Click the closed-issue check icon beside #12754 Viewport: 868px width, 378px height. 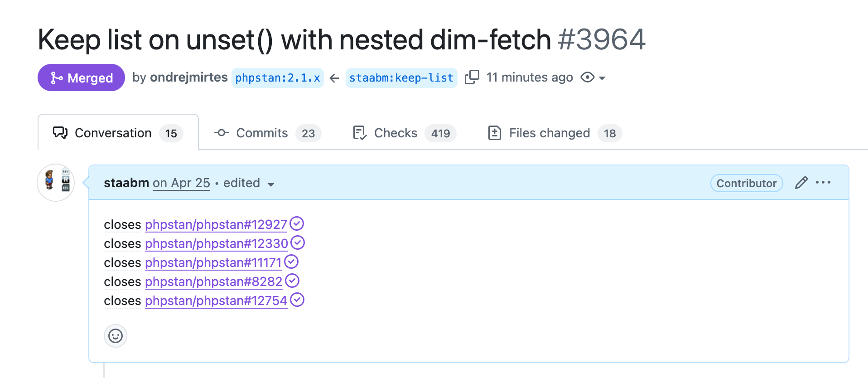point(297,300)
